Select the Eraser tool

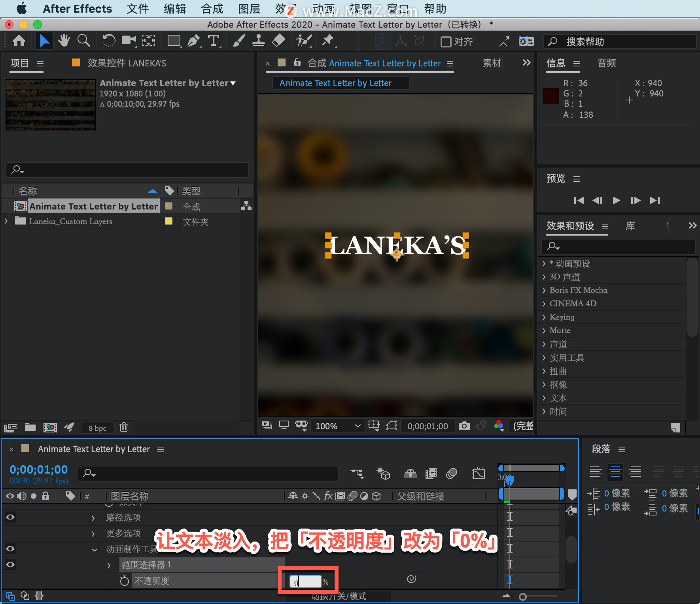pos(279,41)
